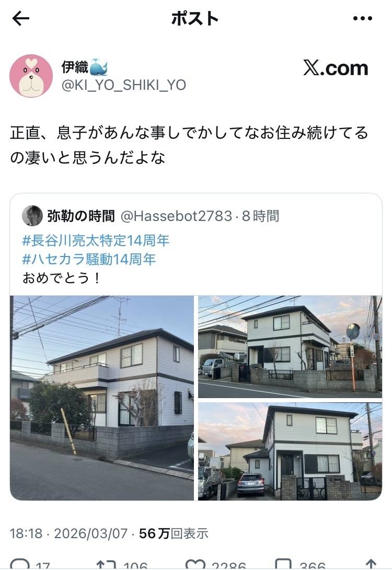Like the post with heart icon
This screenshot has height=570, width=392.
(x=195, y=564)
